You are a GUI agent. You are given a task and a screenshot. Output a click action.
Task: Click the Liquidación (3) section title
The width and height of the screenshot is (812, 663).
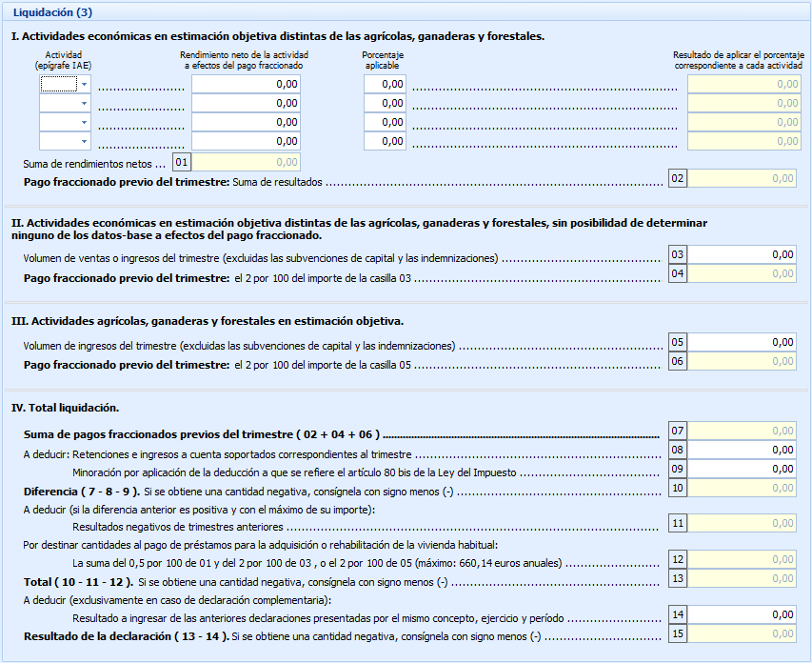pos(52,12)
